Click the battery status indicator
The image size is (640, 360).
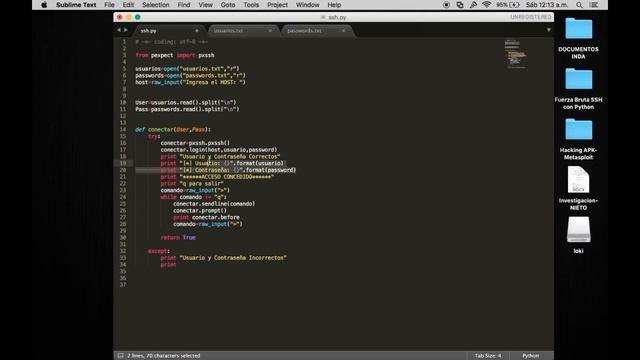(x=508, y=5)
